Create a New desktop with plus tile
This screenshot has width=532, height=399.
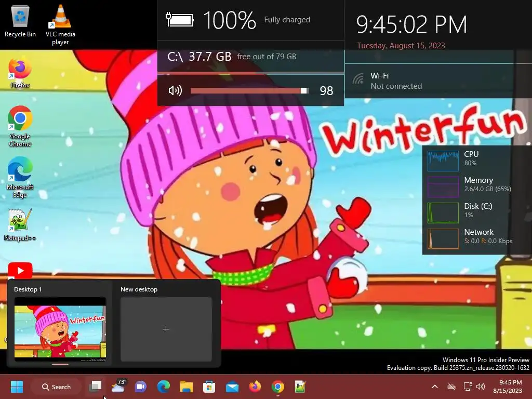click(x=166, y=329)
